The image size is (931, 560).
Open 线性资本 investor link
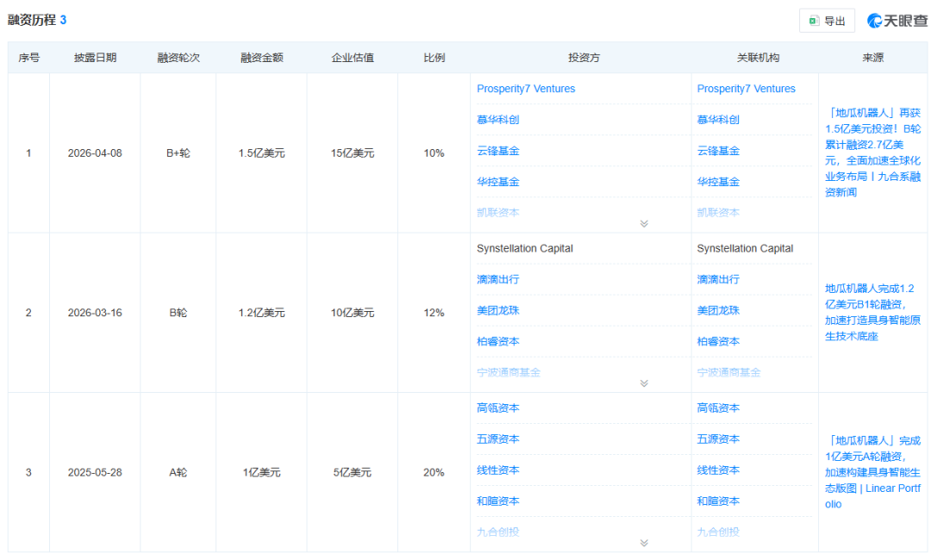(498, 470)
